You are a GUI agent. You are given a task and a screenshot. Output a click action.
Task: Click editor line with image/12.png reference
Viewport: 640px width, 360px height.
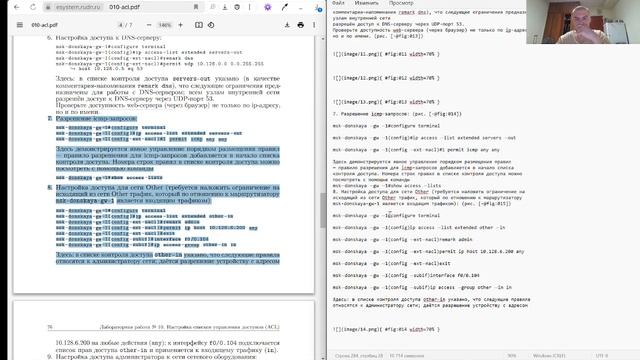coord(386,78)
